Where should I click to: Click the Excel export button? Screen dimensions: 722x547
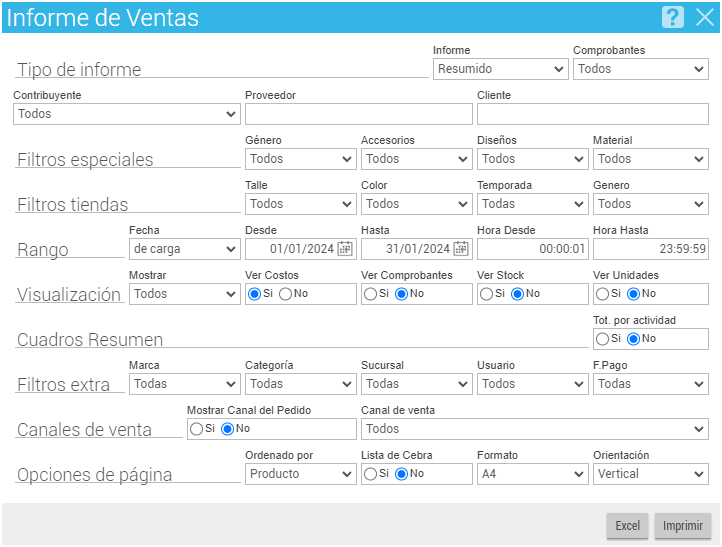coord(627,525)
